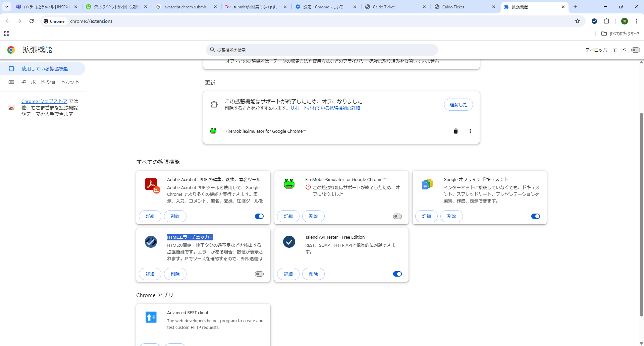
Task: Switch to the クリックイベントが2回 tab
Action: point(116,7)
